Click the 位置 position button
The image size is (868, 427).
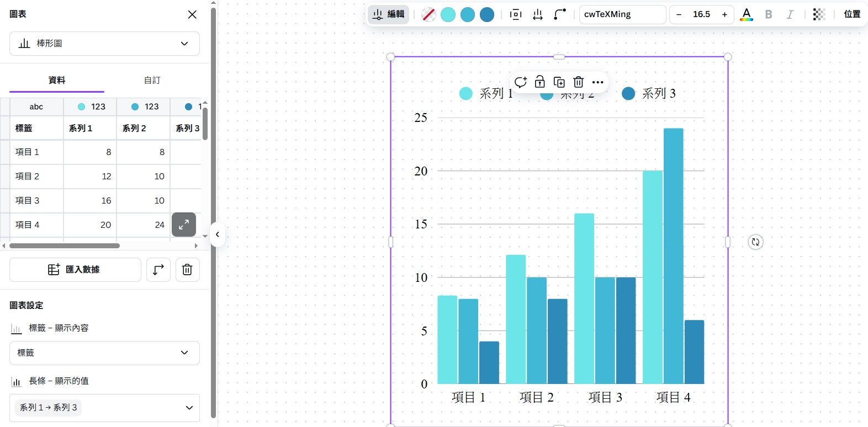coord(852,14)
